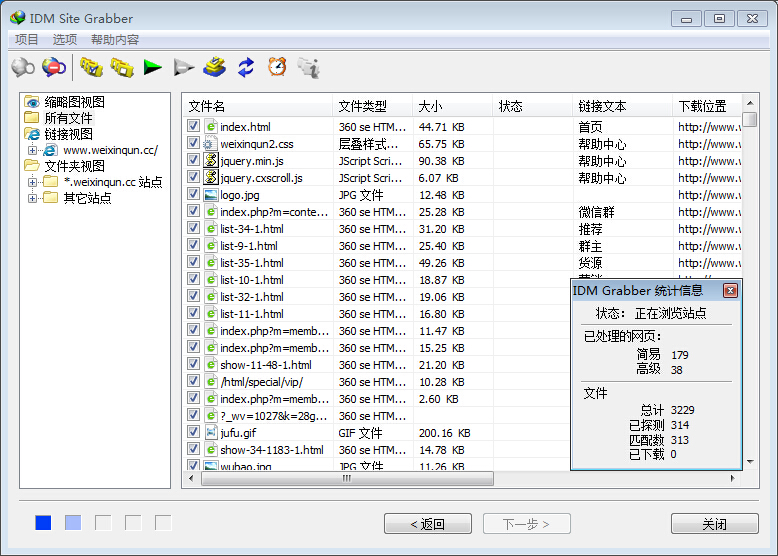Click the html icon of index.html

210,126
